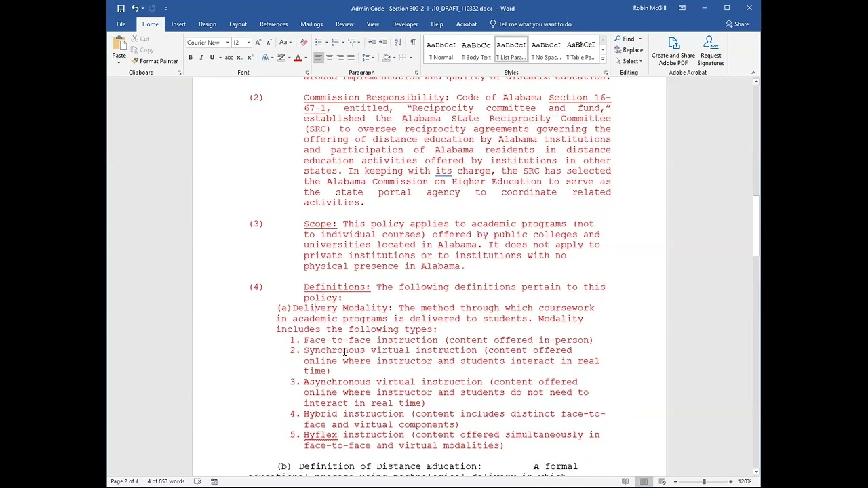Image resolution: width=868 pixels, height=488 pixels.
Task: Apply the Normal style
Action: pyautogui.click(x=441, y=50)
